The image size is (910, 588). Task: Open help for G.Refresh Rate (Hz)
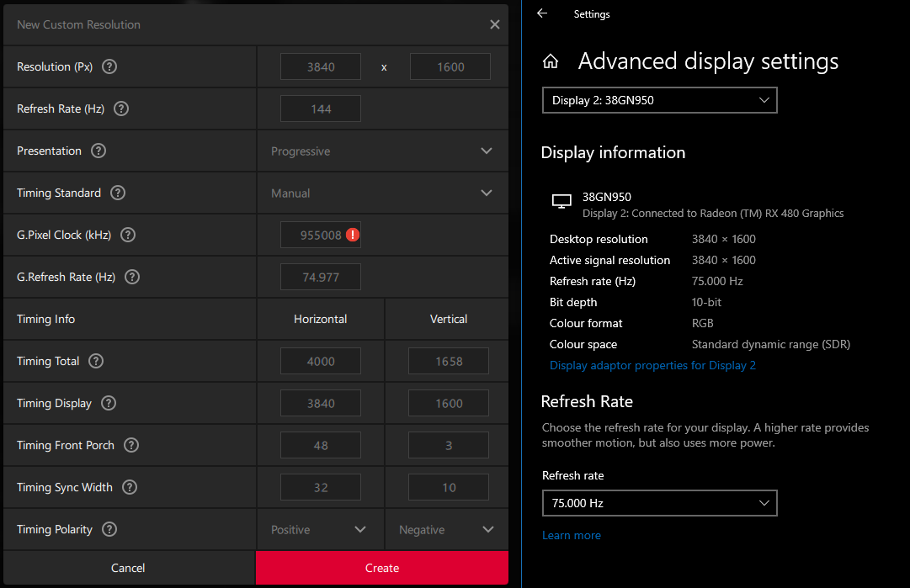[132, 277]
